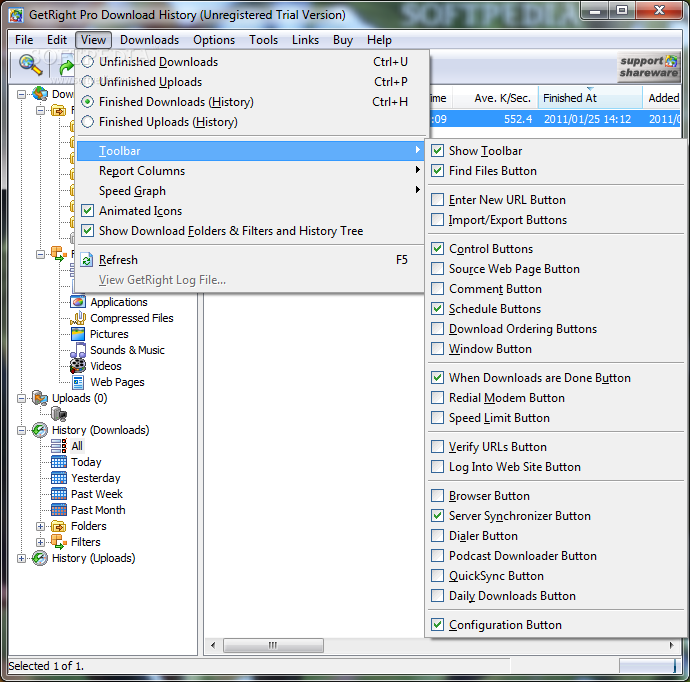Click the Applications filter icon
Viewport: 690px width, 682px height.
[x=78, y=302]
